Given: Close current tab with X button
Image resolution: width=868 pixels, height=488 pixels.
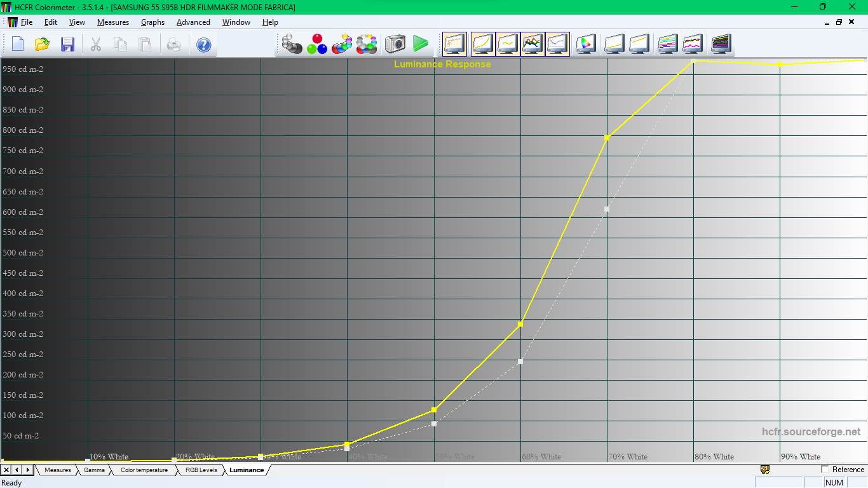Looking at the screenshot, I should (x=6, y=470).
